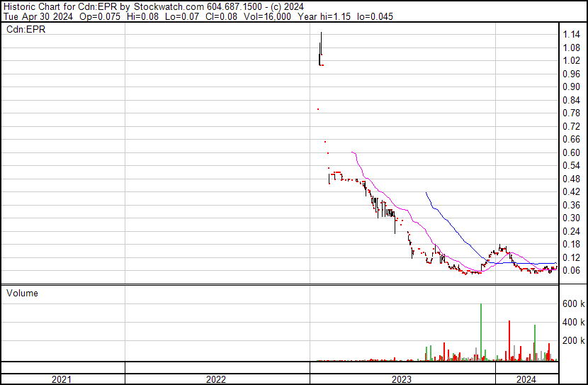
Task: Click the 1.08 price axis value
Action: coord(572,48)
